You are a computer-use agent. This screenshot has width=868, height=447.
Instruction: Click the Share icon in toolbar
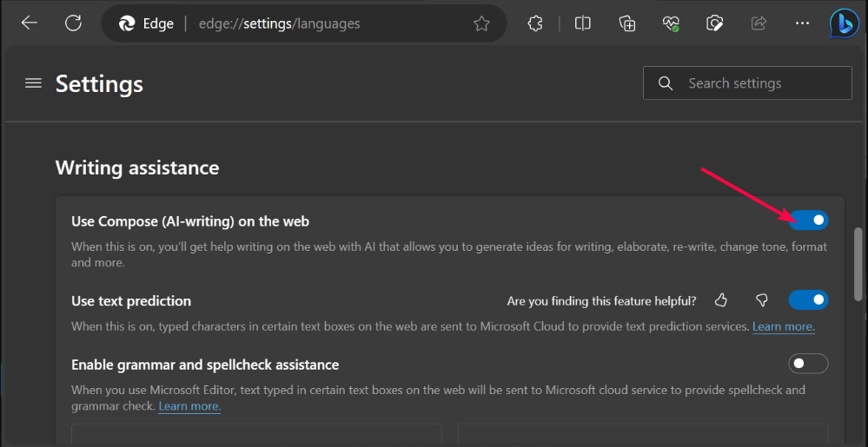(759, 23)
